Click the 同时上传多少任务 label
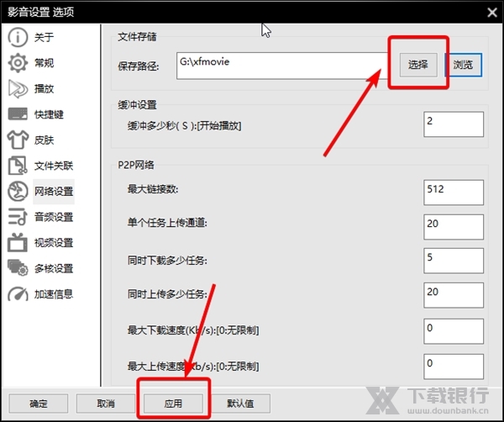The height and width of the screenshot is (422, 504). [167, 294]
